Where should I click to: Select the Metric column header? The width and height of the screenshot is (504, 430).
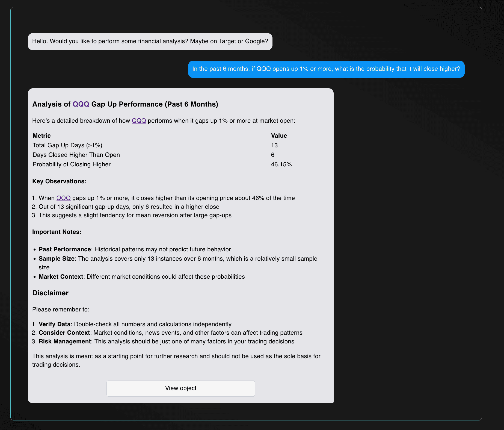[42, 136]
